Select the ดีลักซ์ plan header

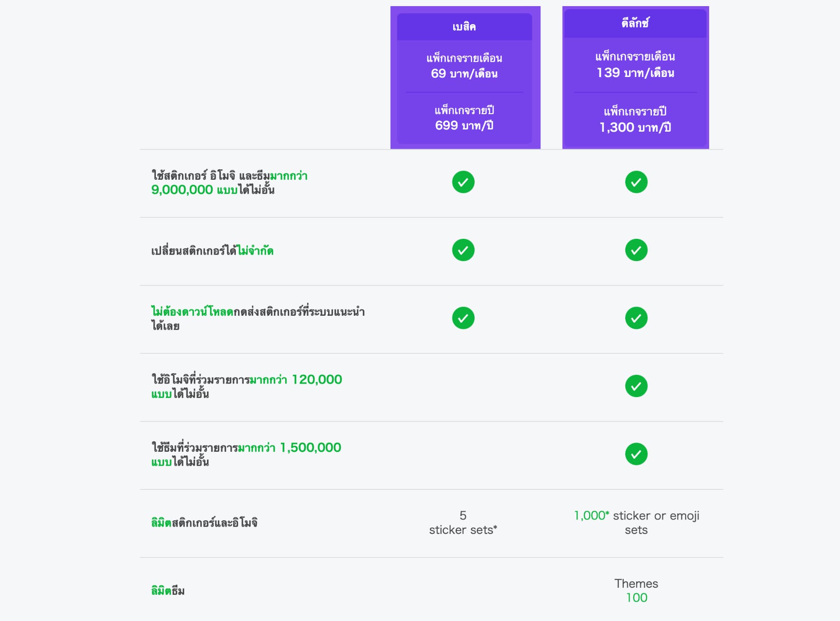[x=635, y=23]
